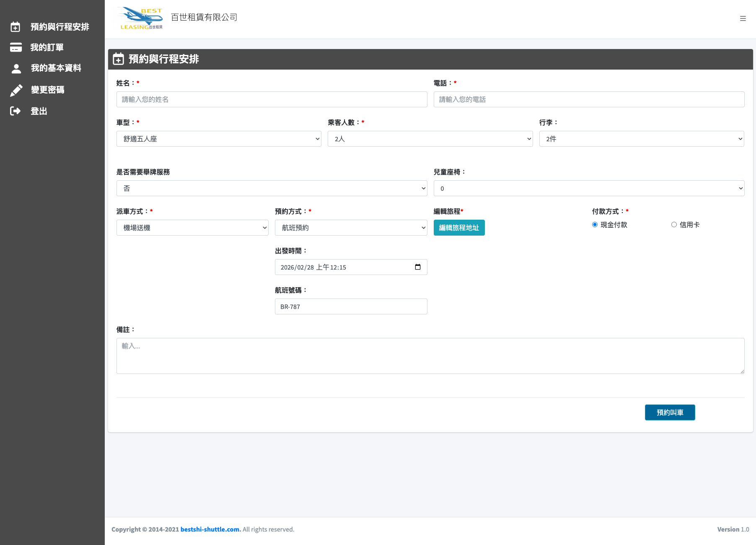Select the 現金付款 cash payment option

tap(595, 225)
